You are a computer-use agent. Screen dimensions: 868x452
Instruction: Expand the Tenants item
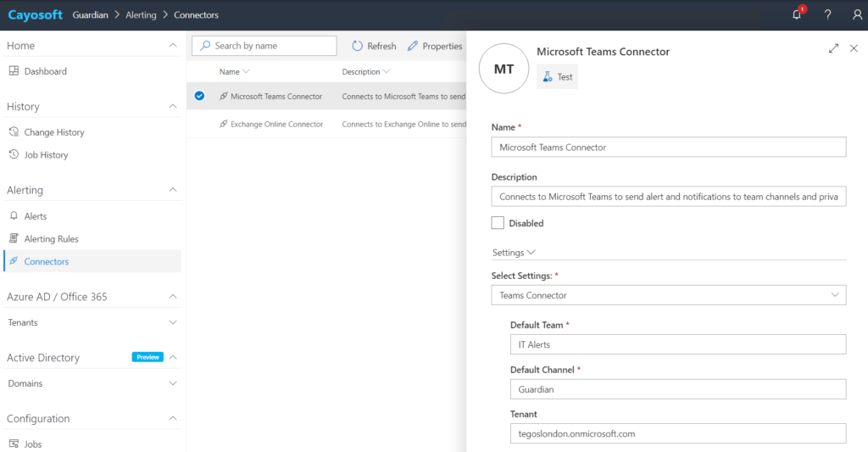(x=173, y=322)
